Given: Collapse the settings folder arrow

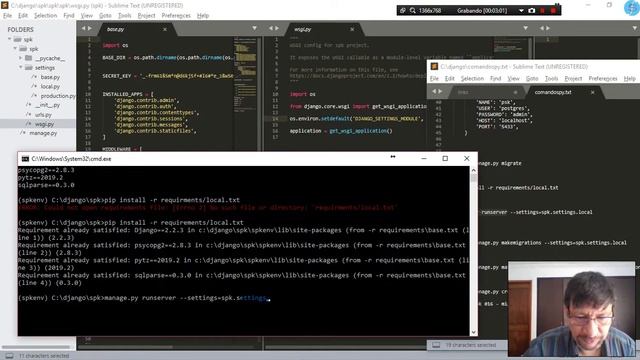Looking at the screenshot, I should coord(20,67).
